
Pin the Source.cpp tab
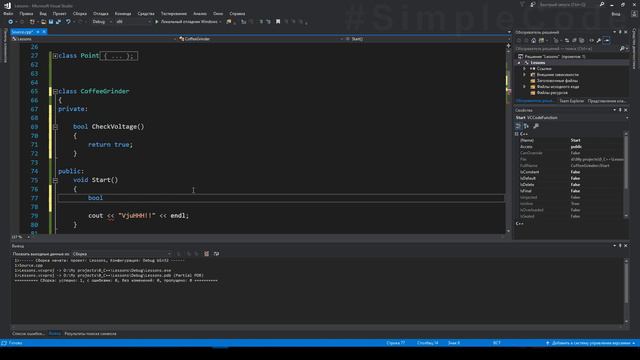38,32
